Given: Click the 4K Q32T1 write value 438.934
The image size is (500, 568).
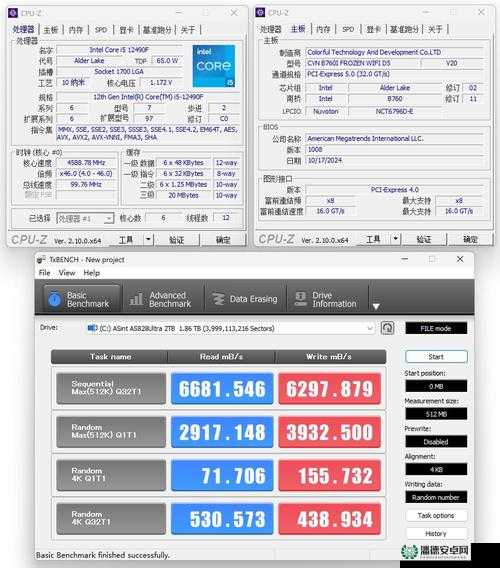Looking at the screenshot, I should pyautogui.click(x=329, y=519).
